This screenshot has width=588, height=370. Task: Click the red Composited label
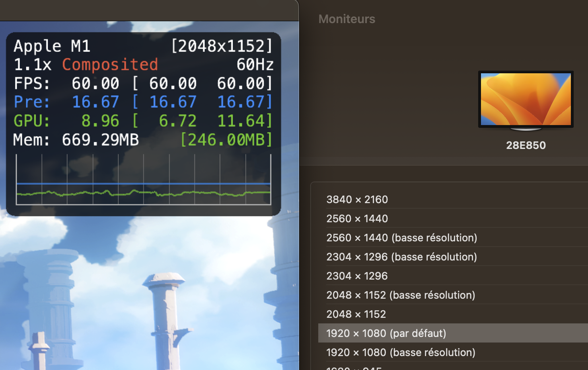(x=110, y=65)
